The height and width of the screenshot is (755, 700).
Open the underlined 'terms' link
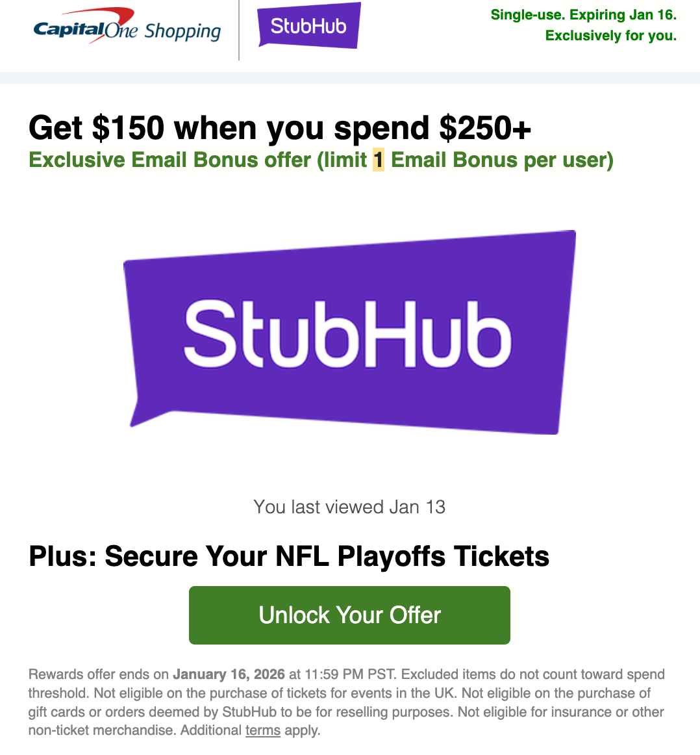click(x=263, y=730)
